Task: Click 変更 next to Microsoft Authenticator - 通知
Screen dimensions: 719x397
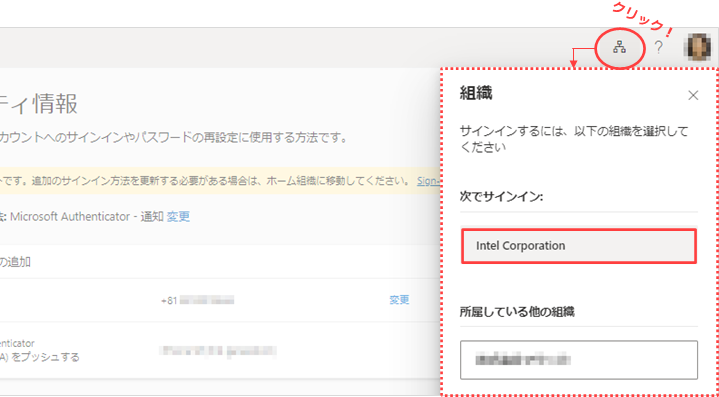Action: 178,216
